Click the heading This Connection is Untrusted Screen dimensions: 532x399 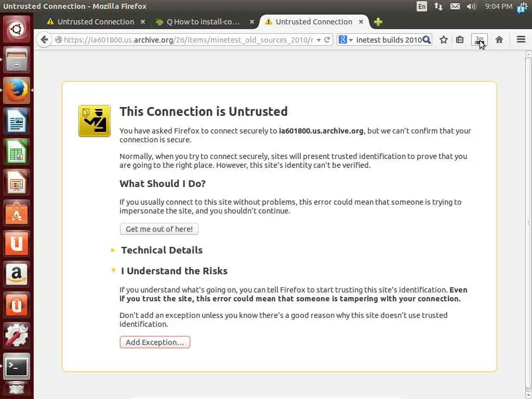pos(203,111)
